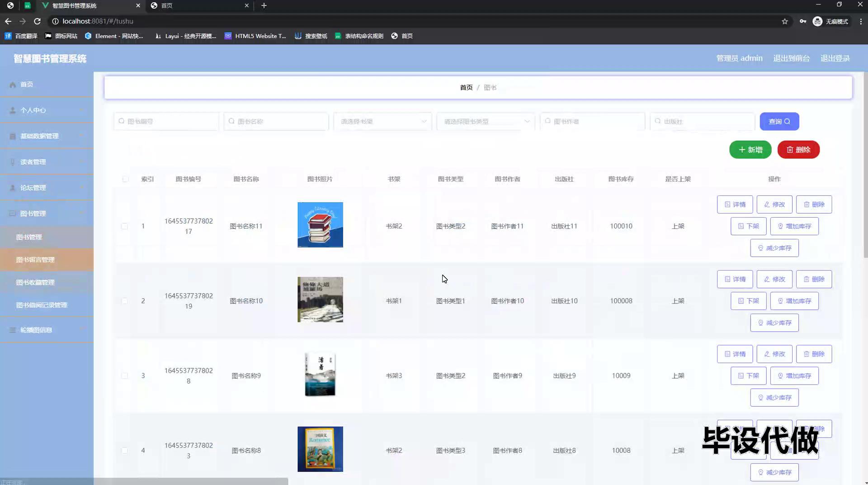Tick the checkbox for row 1
Viewport: 868px width, 485px height.
point(124,226)
